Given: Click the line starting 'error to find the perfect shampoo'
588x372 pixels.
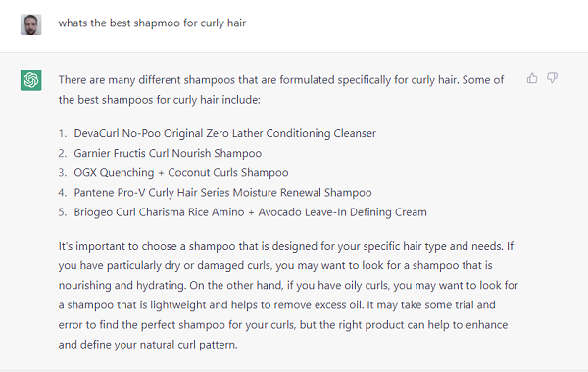Looking at the screenshot, I should point(283,325).
